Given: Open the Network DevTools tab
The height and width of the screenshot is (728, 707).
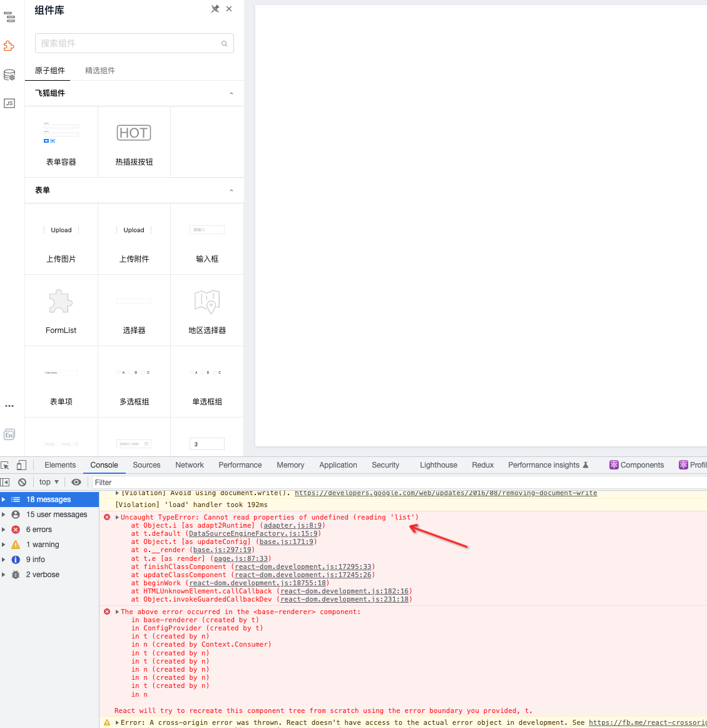Looking at the screenshot, I should click(x=190, y=465).
